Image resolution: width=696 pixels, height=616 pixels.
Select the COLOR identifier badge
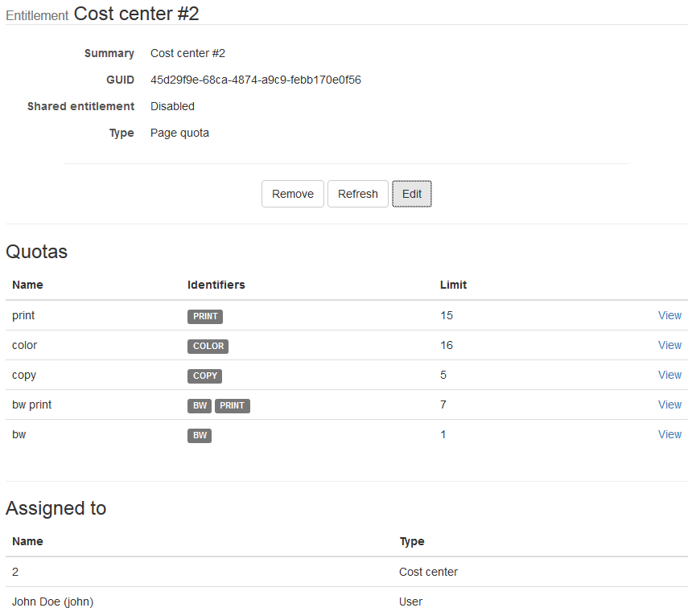208,346
